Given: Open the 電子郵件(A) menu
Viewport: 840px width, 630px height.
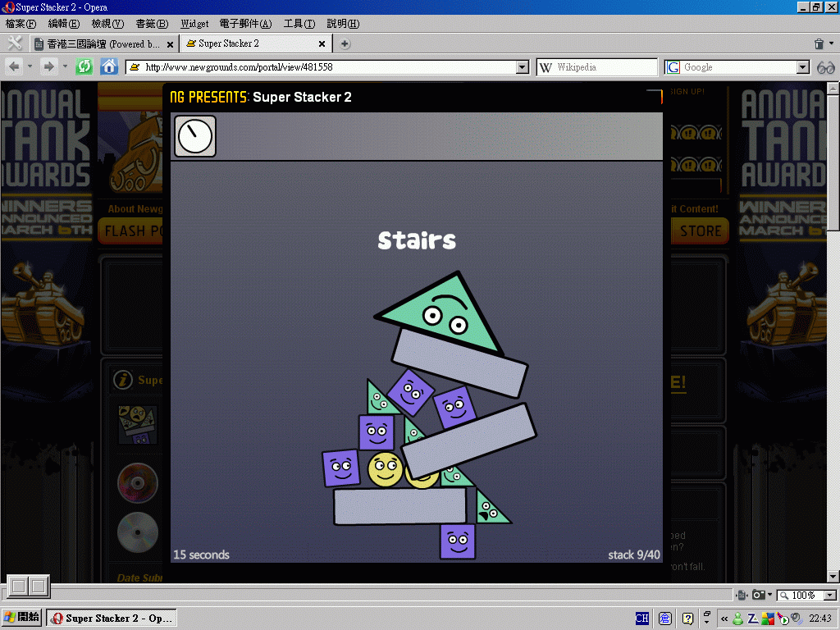Looking at the screenshot, I should point(246,24).
